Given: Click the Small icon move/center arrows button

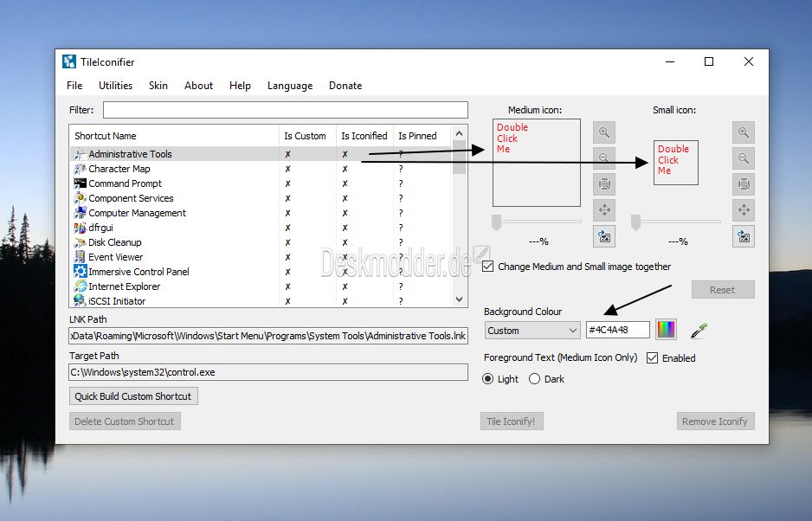Looking at the screenshot, I should click(743, 209).
